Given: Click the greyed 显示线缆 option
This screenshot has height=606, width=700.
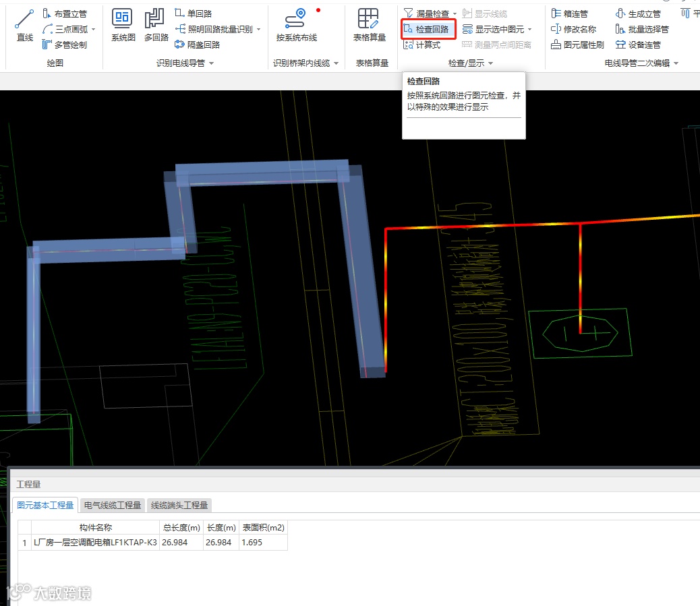Looking at the screenshot, I should pos(484,14).
